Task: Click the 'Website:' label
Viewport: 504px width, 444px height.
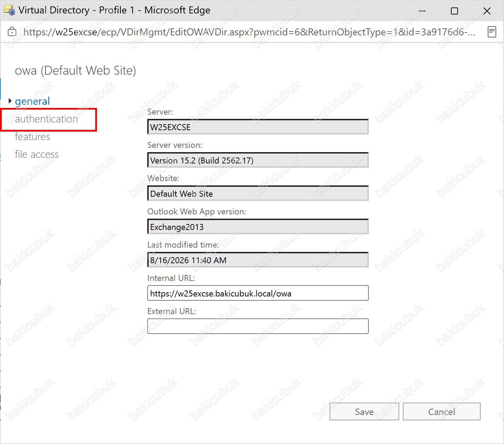Action: pos(163,178)
